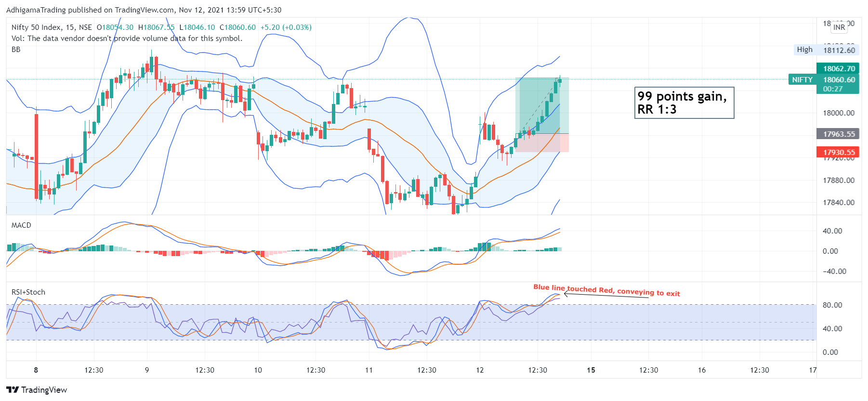Screen dimensions: 868x401
Task: Click the 17880.00 price axis label
Action: [839, 181]
